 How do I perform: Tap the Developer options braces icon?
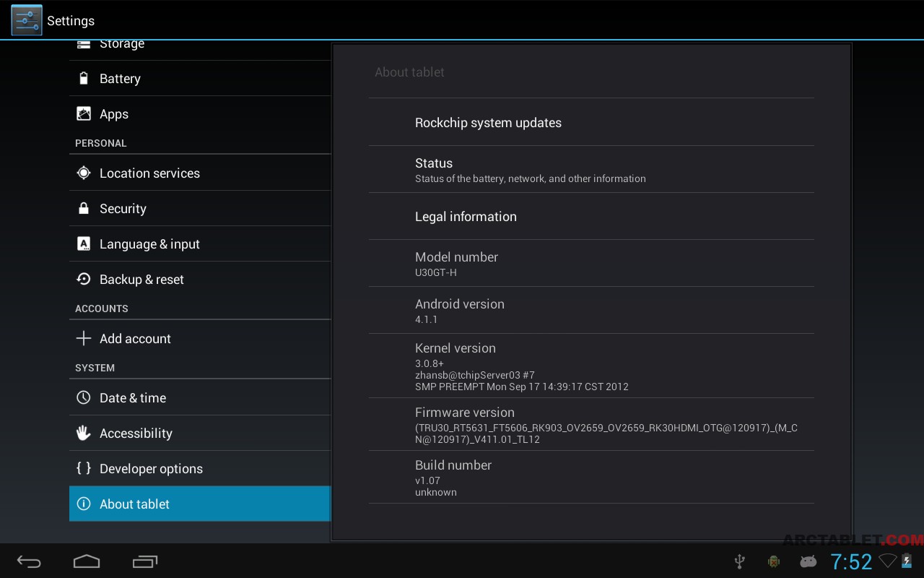coord(84,468)
